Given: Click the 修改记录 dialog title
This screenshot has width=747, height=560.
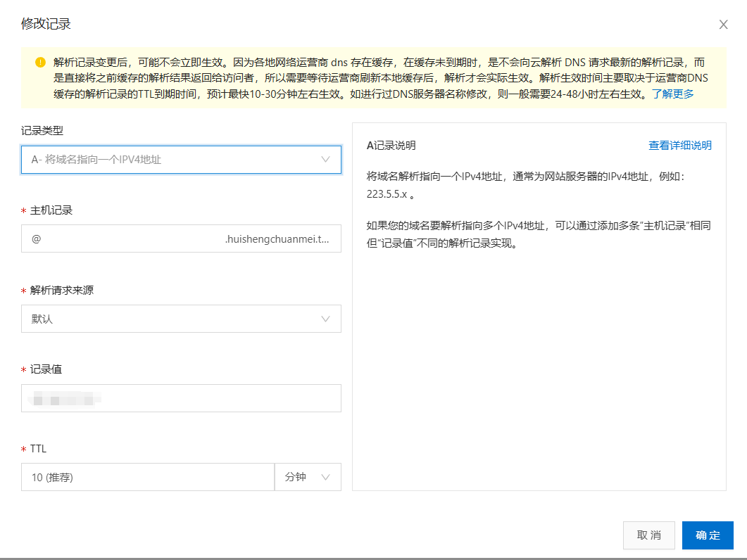Looking at the screenshot, I should 46,25.
